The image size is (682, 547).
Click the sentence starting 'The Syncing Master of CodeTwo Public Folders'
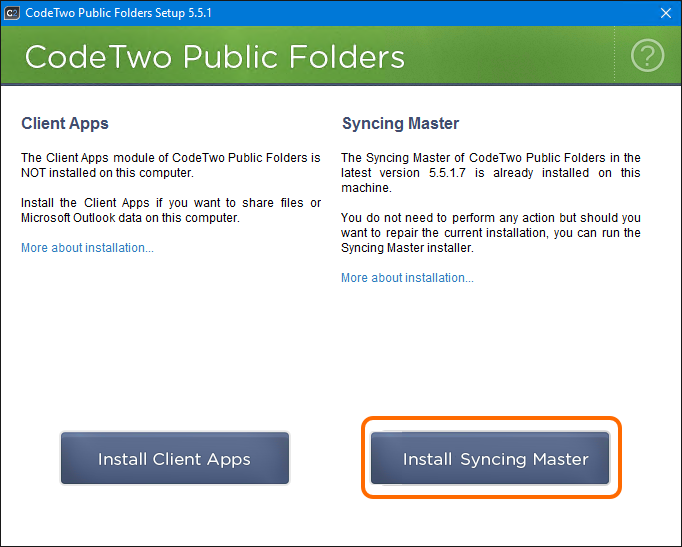point(491,173)
